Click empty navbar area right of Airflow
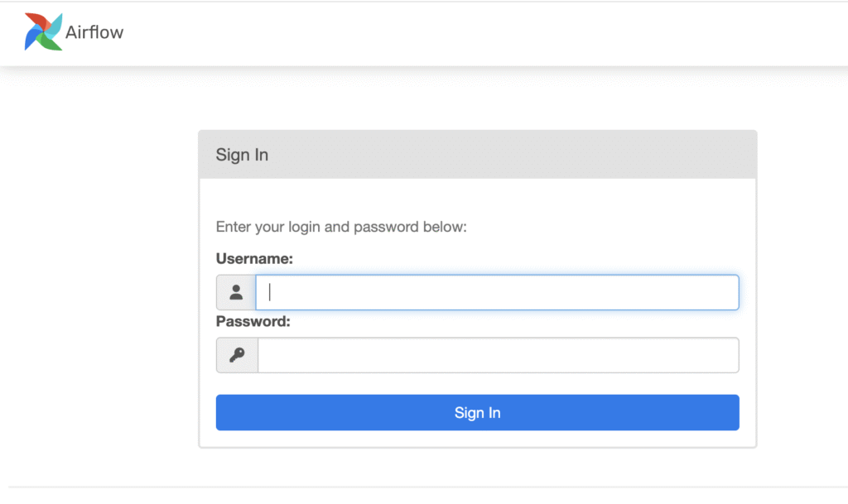The image size is (848, 504). (x=497, y=33)
